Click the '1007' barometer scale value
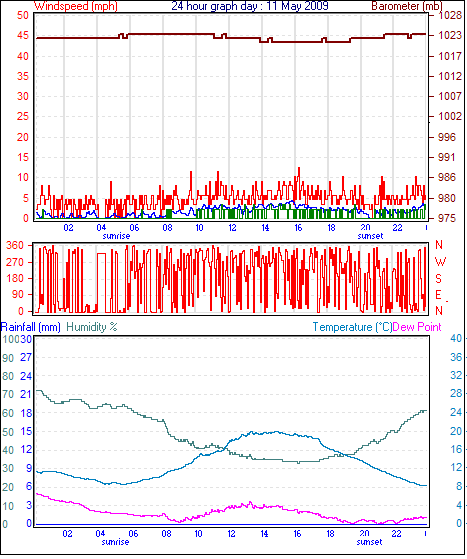The height and width of the screenshot is (559, 467). click(450, 96)
